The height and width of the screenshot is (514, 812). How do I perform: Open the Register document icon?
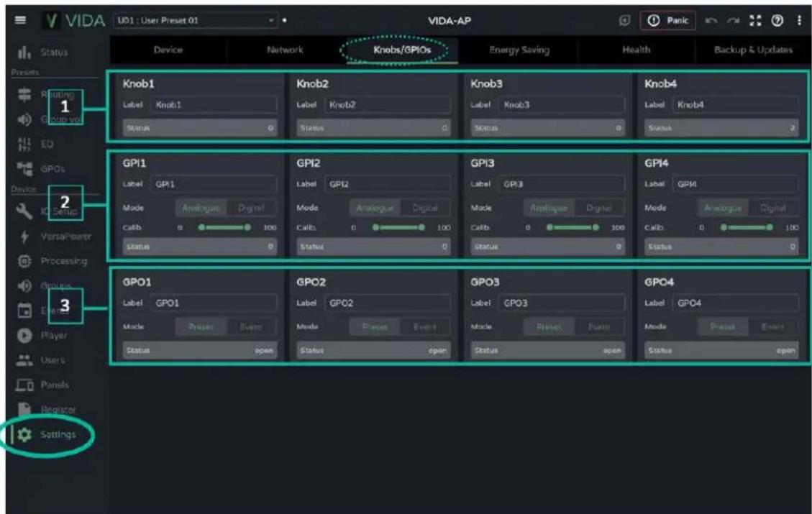pos(24,410)
